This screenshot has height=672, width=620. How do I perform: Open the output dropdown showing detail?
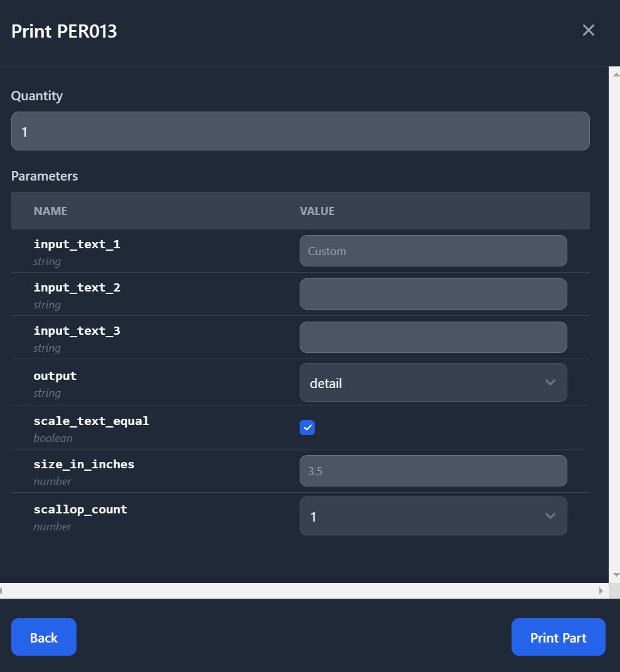(x=433, y=383)
